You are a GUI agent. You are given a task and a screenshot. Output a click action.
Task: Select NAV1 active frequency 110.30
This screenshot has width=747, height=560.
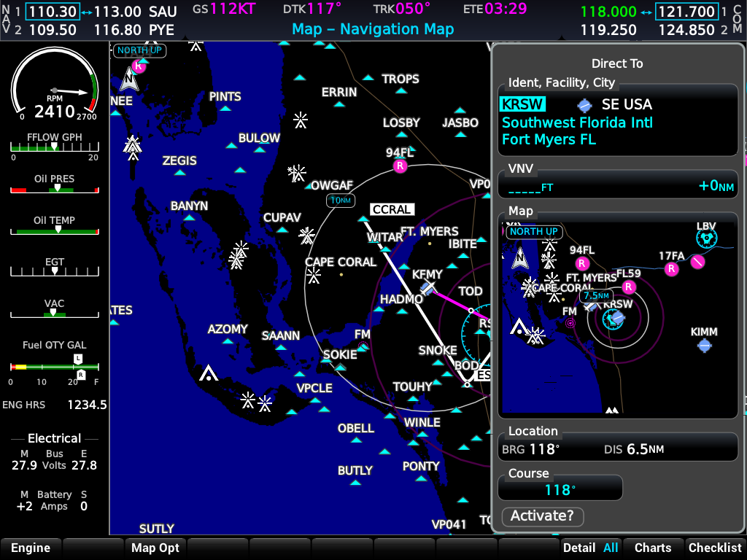pyautogui.click(x=53, y=12)
